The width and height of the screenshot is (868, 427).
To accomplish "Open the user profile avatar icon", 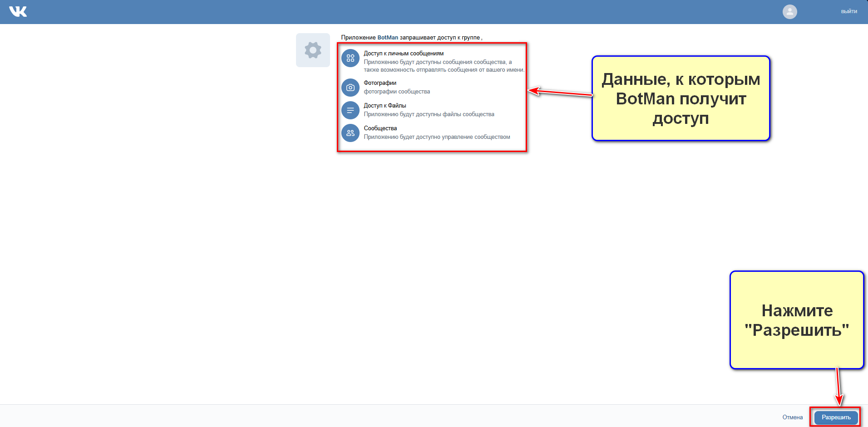I will coord(789,12).
